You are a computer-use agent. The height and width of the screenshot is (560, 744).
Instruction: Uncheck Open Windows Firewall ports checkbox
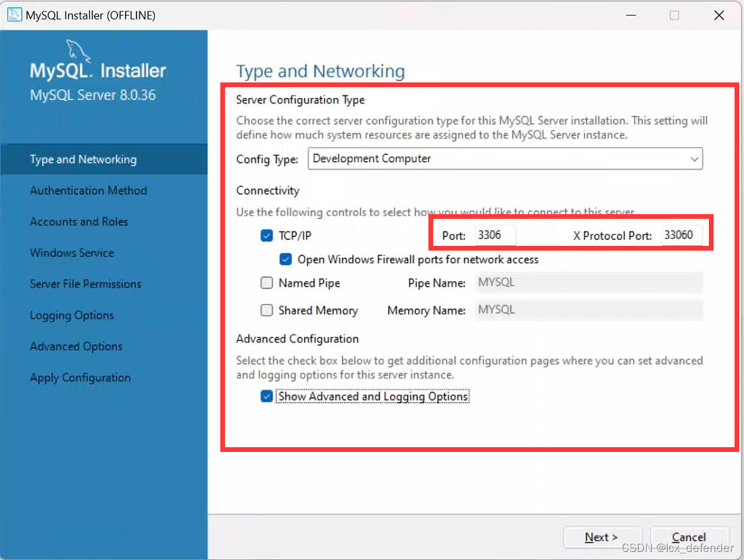(286, 259)
